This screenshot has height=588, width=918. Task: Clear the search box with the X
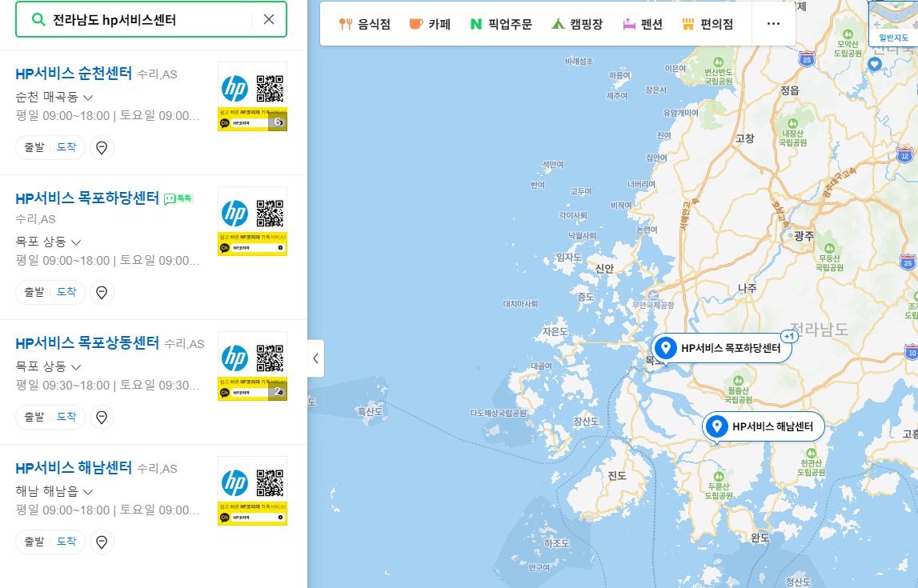click(269, 19)
